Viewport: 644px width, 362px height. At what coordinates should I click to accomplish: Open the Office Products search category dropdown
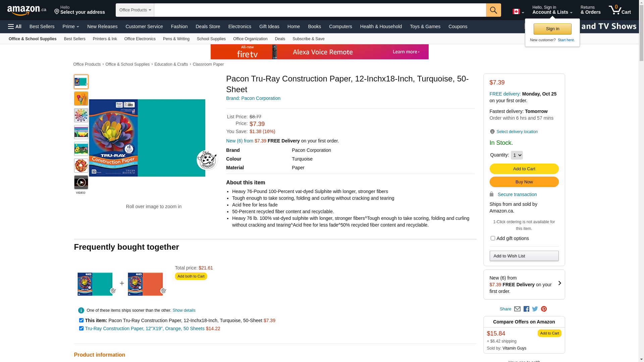coord(135,10)
